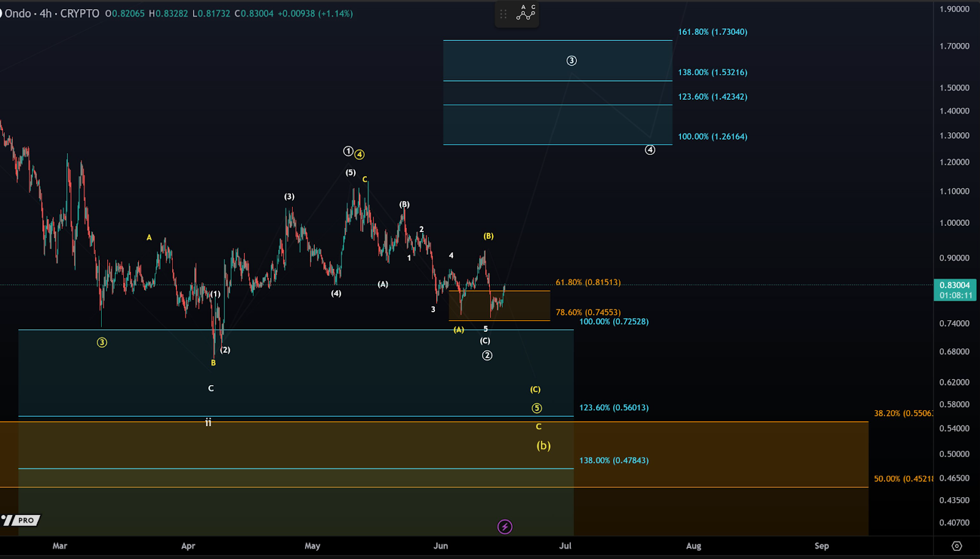Select the 78.60% (0.74553) retracement label
This screenshot has height=559, width=980.
pos(588,312)
